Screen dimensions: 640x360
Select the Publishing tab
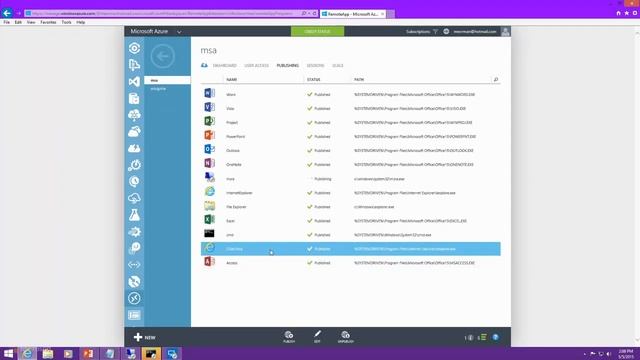(x=287, y=66)
